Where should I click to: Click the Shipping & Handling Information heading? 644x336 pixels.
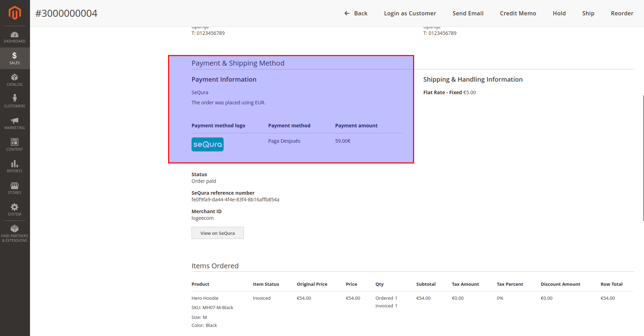pos(473,80)
